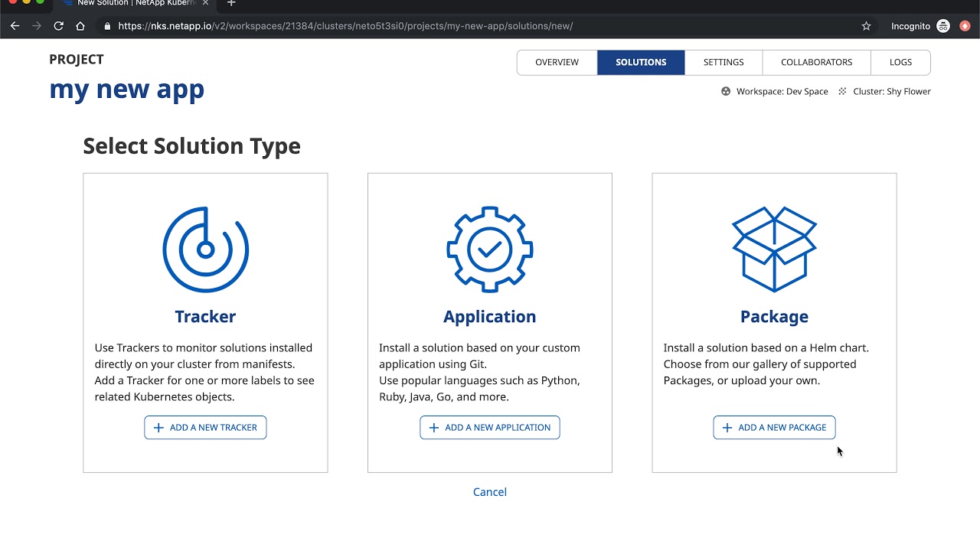This screenshot has width=980, height=551.
Task: Go back with browser back arrow
Action: pyautogui.click(x=15, y=26)
